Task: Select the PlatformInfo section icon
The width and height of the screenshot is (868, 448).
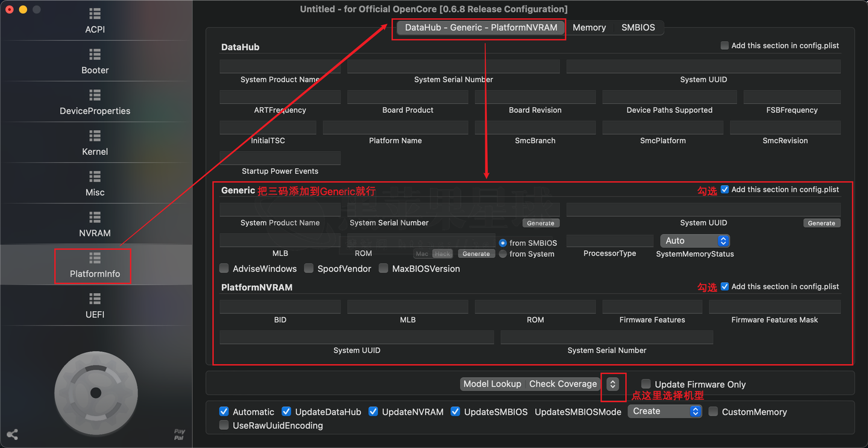Action: (x=95, y=257)
